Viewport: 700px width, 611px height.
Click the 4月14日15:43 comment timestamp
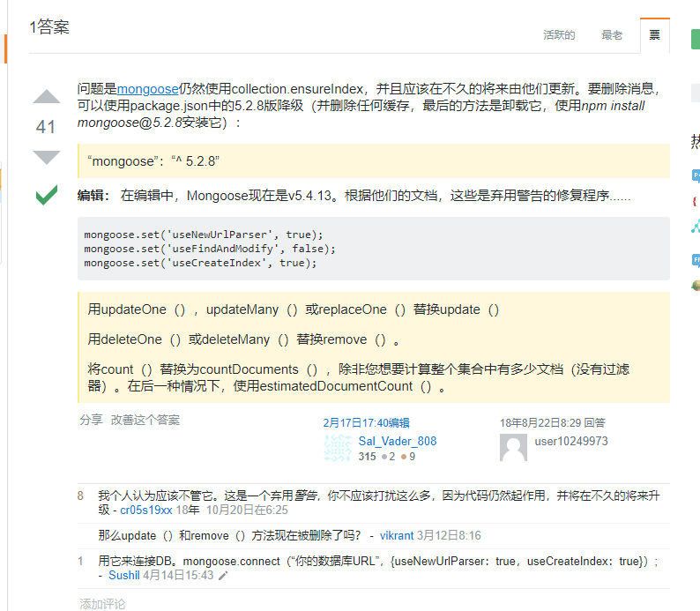(x=178, y=575)
